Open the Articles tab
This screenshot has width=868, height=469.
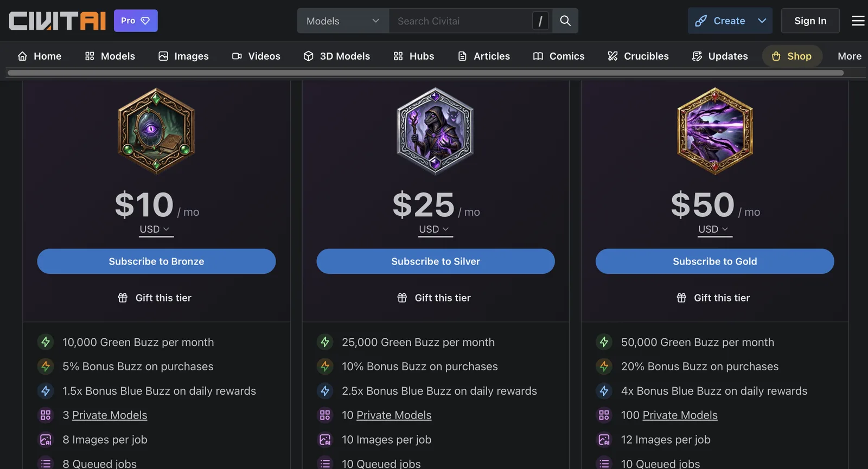[x=484, y=56]
